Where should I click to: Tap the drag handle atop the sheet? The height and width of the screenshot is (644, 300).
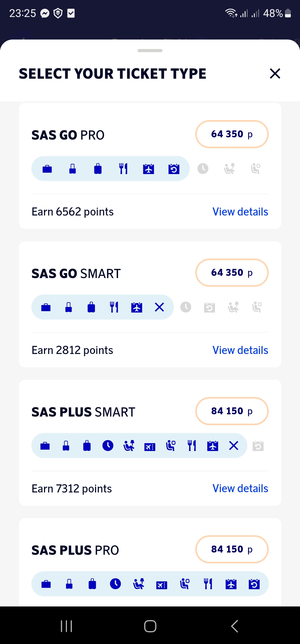150,51
